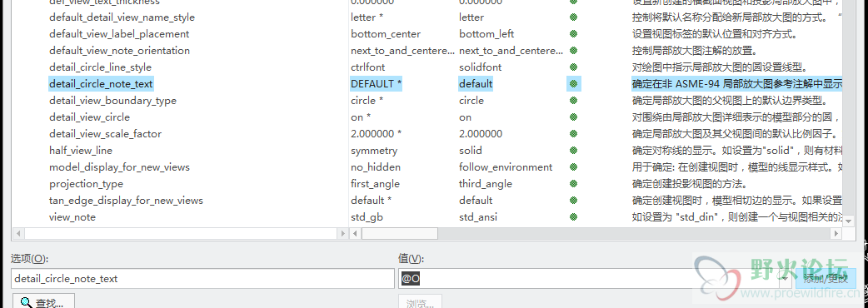
Task: Select the view_note option row
Action: 72,216
